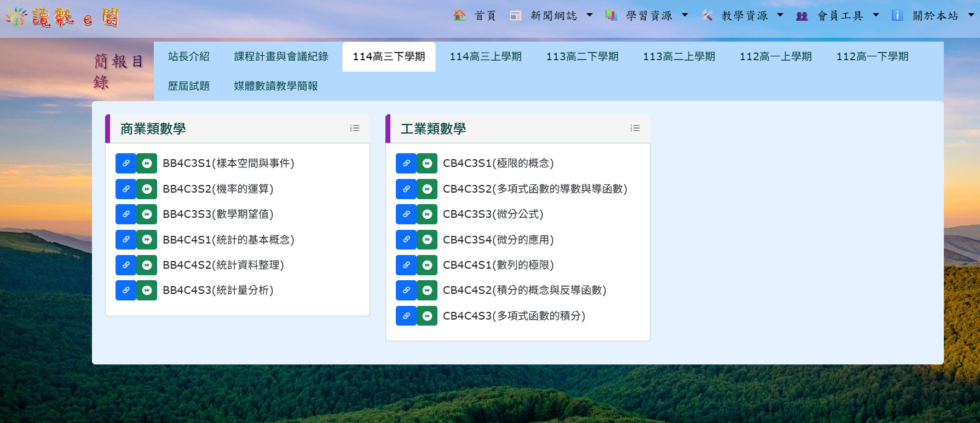Click the blue link icon for CB4C4S2
The image size is (980, 423).
[406, 291]
